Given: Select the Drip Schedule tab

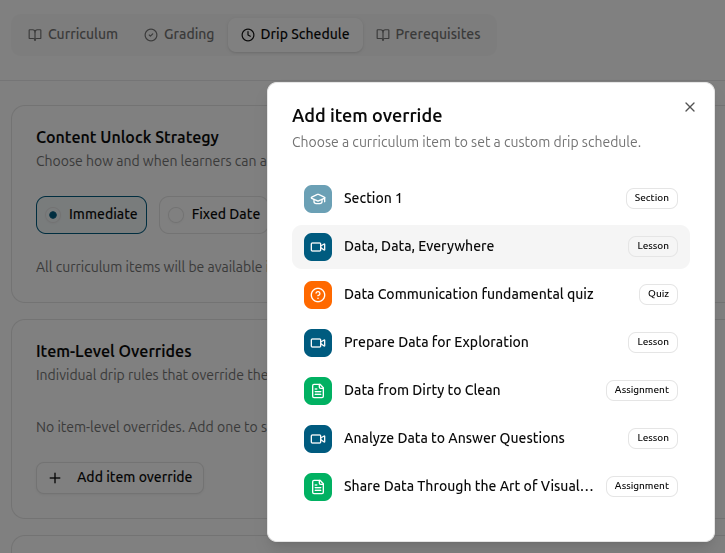Looking at the screenshot, I should click(295, 35).
